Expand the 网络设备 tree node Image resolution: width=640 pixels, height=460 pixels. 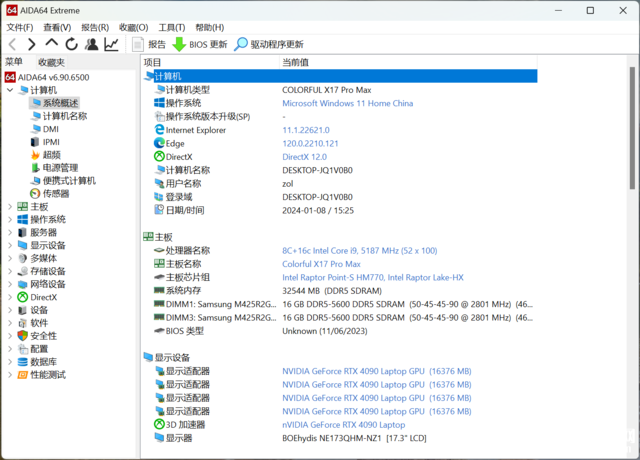[x=10, y=284]
